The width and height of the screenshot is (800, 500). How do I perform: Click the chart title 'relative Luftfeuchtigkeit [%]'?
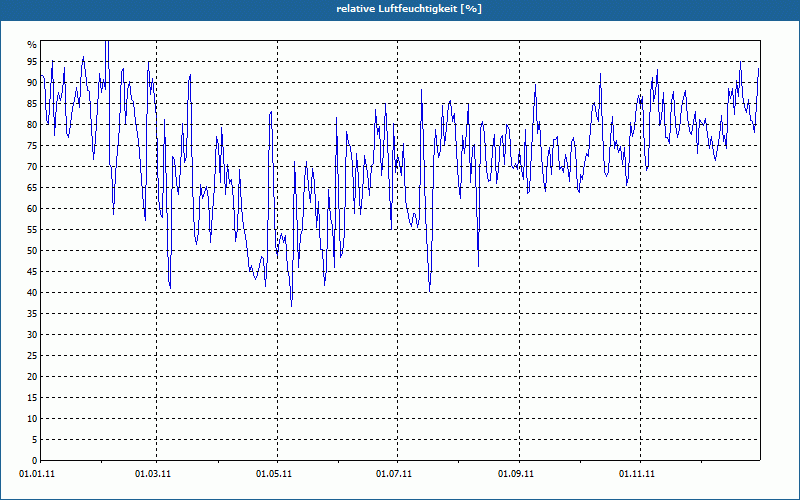tap(409, 9)
